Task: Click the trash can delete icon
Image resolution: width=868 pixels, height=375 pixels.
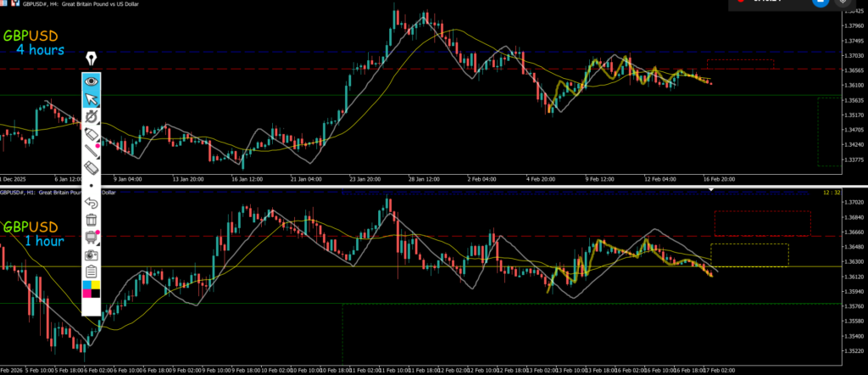Action: tap(92, 220)
